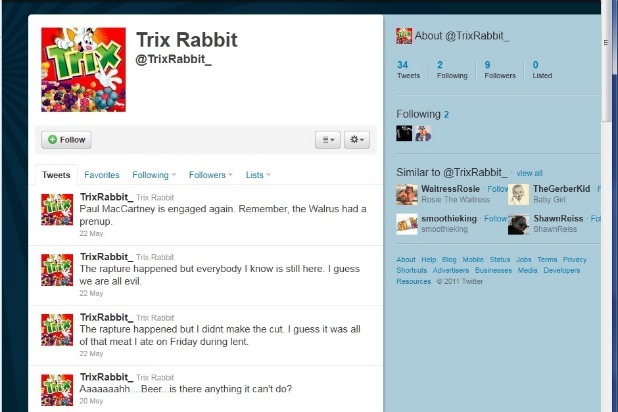This screenshot has width=618, height=412.
Task: Open ShawnReiss's profile avatar
Action: [518, 224]
